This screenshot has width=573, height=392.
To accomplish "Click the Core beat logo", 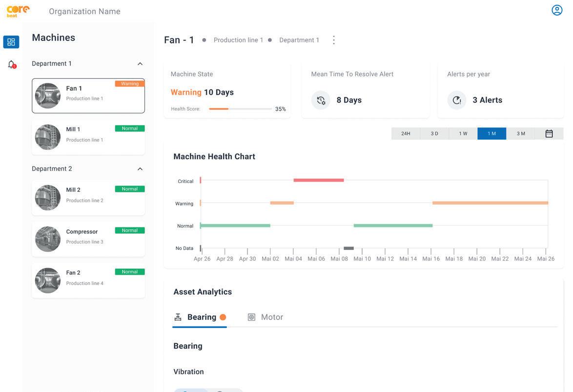I will [18, 11].
